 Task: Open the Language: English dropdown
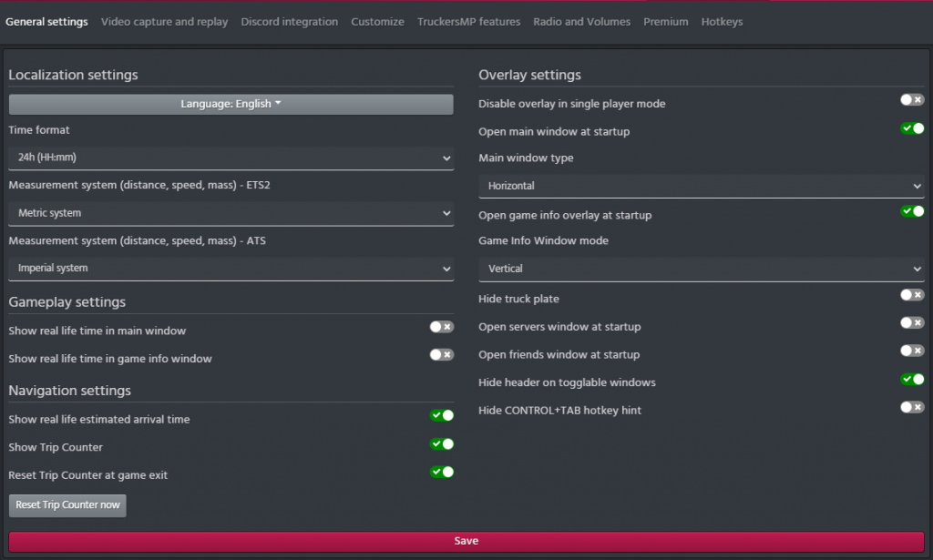tap(231, 104)
